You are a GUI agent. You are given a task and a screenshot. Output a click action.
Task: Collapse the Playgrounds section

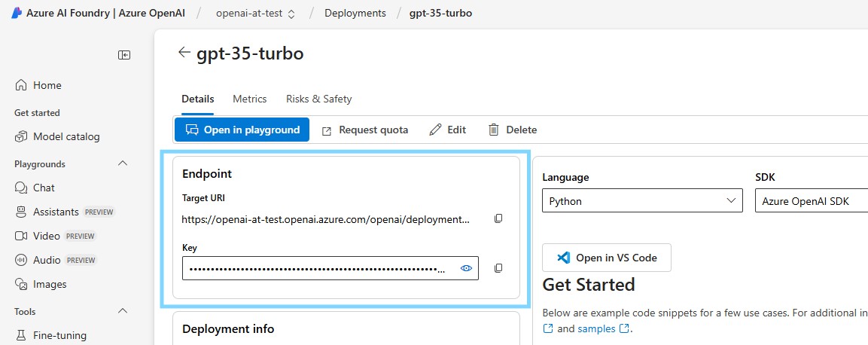[x=123, y=163]
